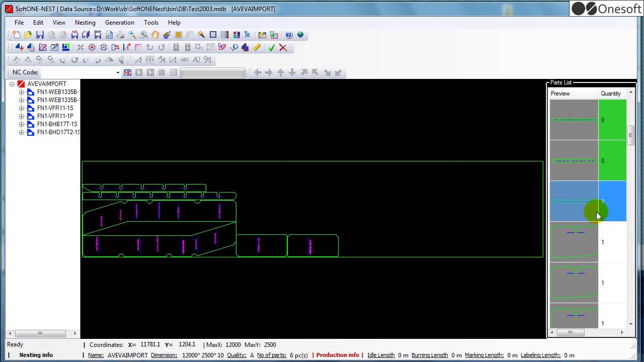Click the paintbrush redraw icon
The image size is (644, 362).
pos(167,35)
